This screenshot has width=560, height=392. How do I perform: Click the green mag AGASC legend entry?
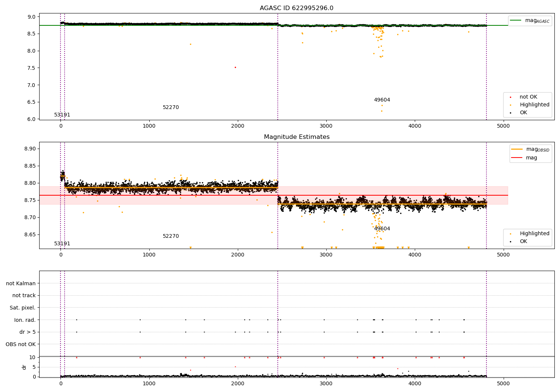point(530,21)
